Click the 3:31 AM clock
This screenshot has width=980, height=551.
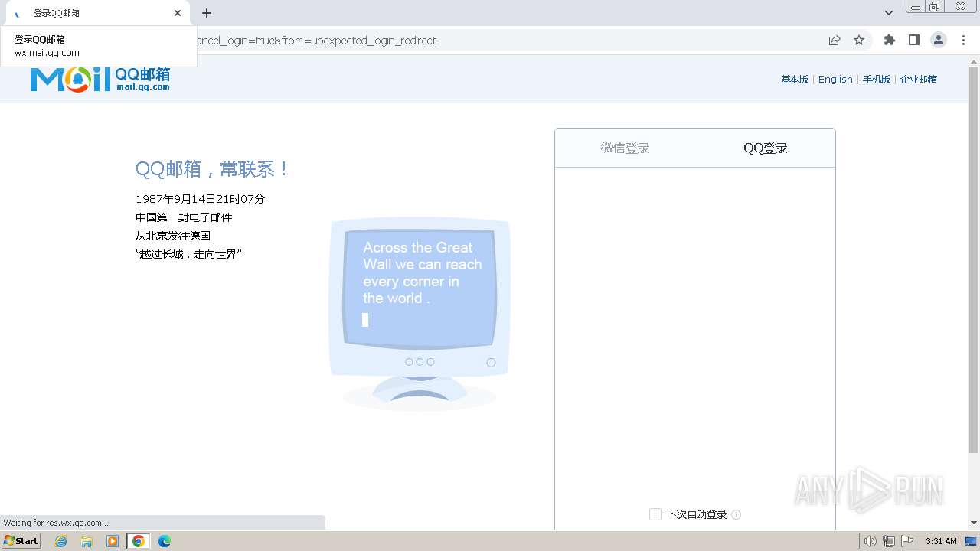pos(941,541)
